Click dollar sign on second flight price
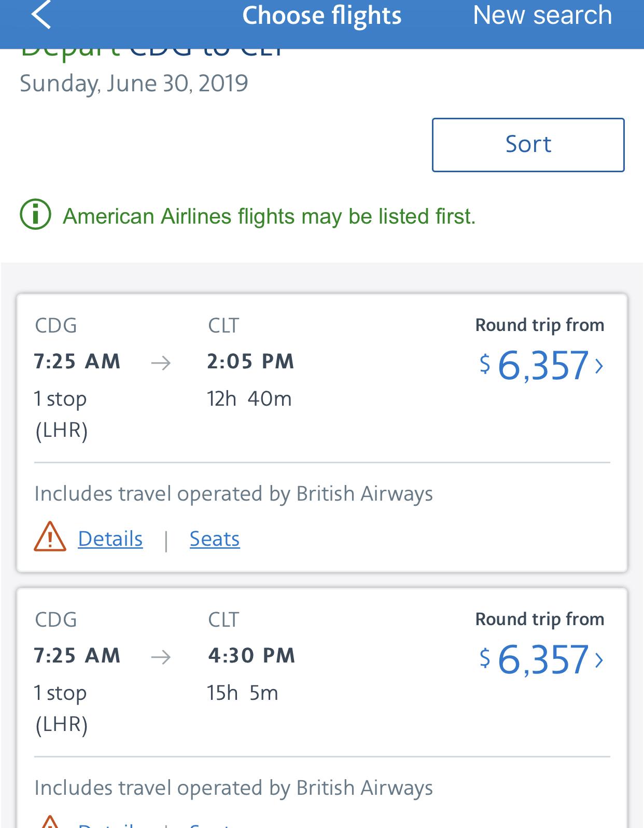Image resolution: width=644 pixels, height=828 pixels. pos(485,657)
